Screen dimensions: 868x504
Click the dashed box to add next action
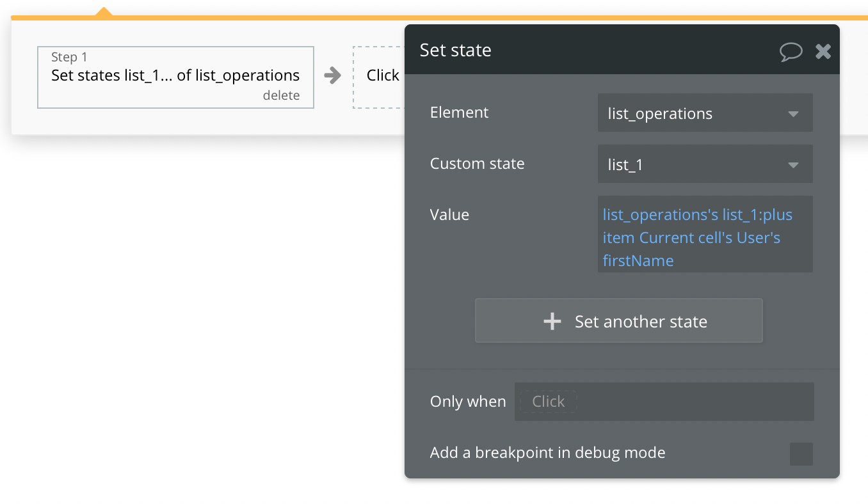tap(379, 77)
